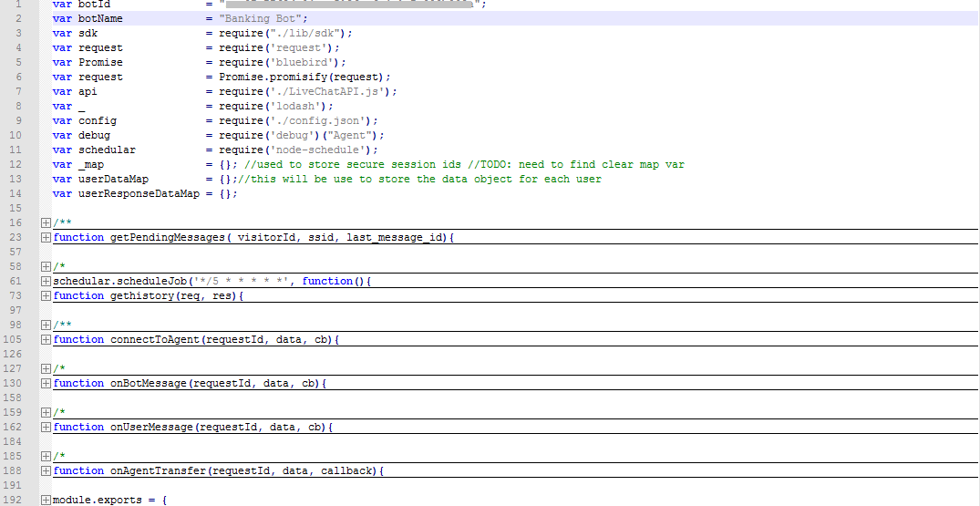Open the folded onAgentTransfer function
The width and height of the screenshot is (980, 506).
(46, 471)
